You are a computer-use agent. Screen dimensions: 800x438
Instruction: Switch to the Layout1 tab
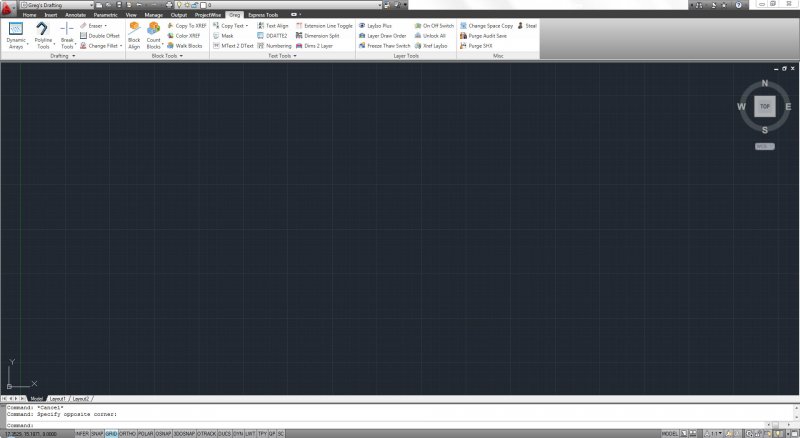58,399
